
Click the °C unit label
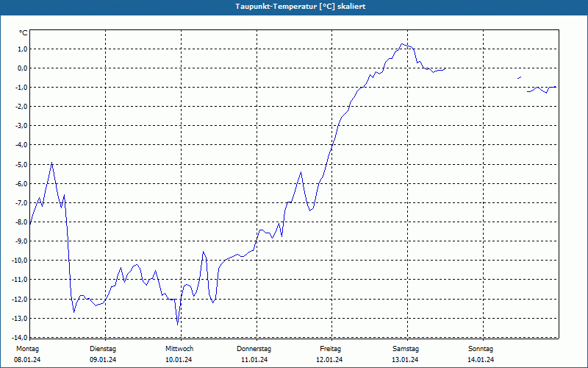(x=24, y=33)
